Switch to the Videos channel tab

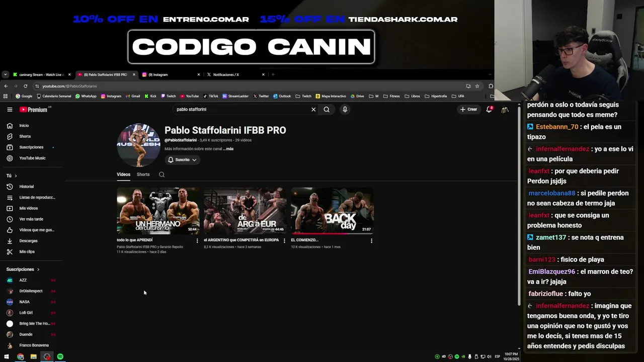[123, 174]
